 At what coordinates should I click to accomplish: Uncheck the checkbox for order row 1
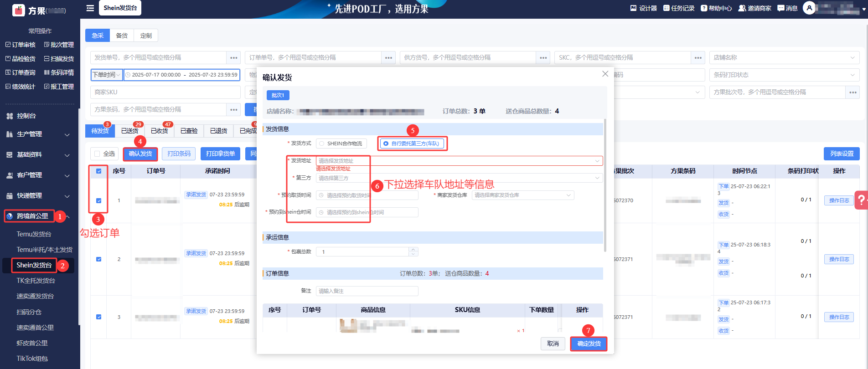(x=99, y=200)
